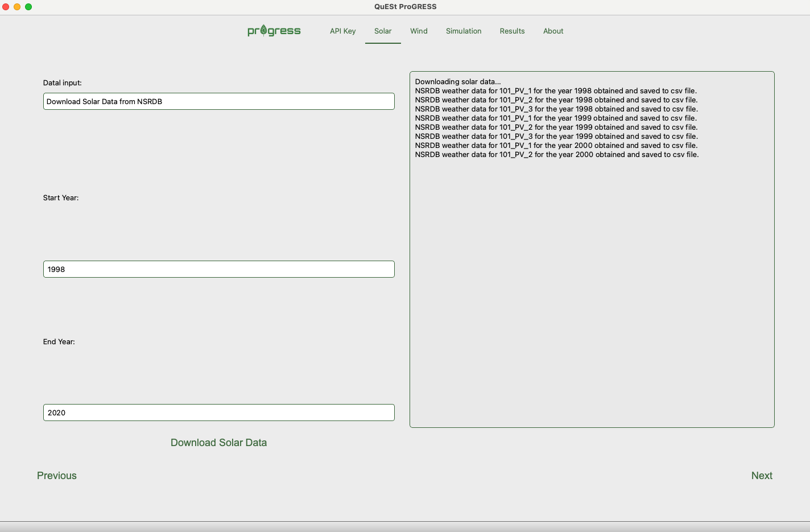Click the 'End Year:' label

59,341
